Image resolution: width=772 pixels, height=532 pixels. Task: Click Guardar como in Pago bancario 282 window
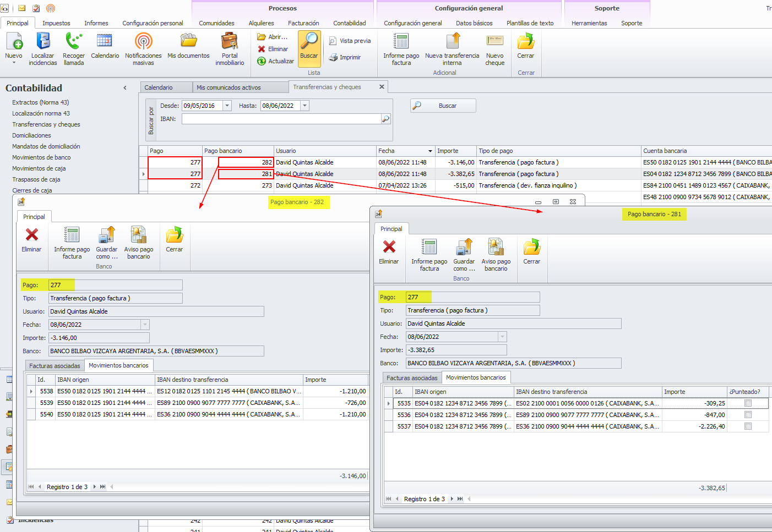point(107,243)
